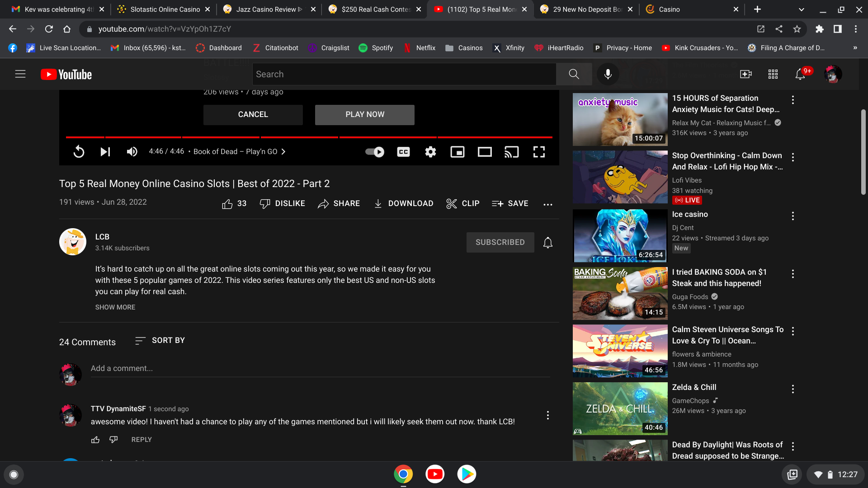868x488 pixels.
Task: Open options for Zelda & Chill video
Action: click(x=793, y=389)
